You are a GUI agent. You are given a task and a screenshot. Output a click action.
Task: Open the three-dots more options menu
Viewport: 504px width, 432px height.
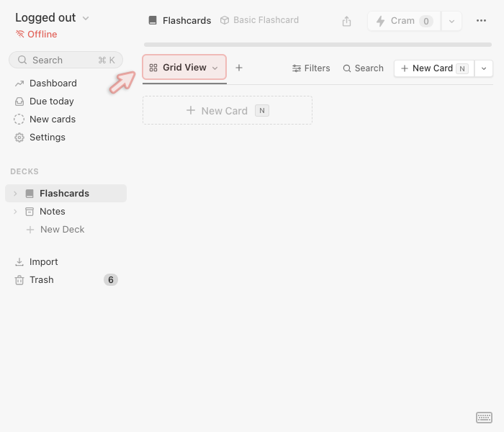(481, 21)
